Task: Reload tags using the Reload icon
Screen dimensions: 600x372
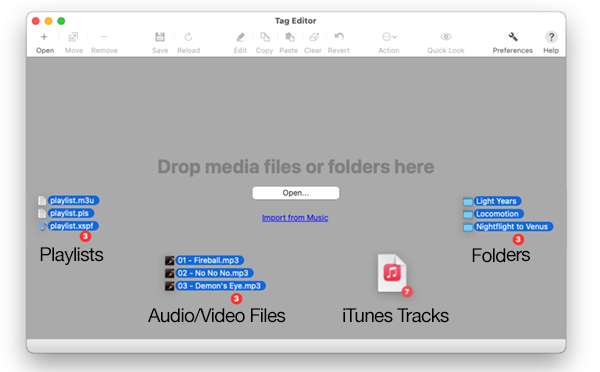Action: click(188, 37)
